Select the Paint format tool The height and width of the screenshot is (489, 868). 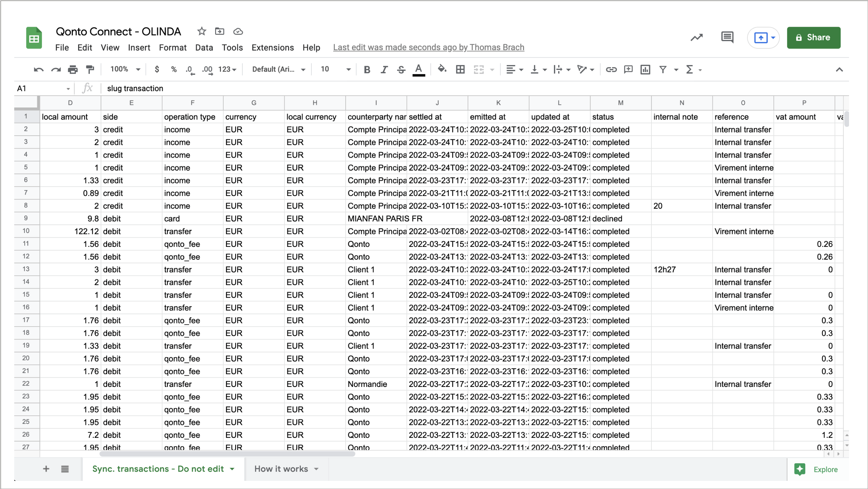[x=90, y=69]
